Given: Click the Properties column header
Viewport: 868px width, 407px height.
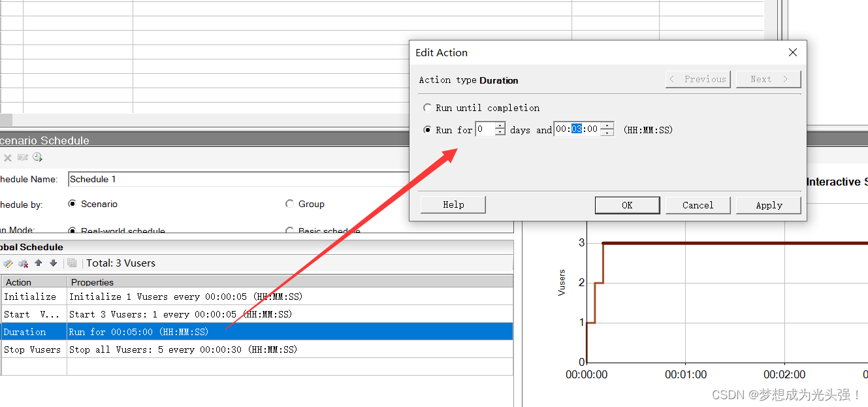Looking at the screenshot, I should [x=290, y=282].
